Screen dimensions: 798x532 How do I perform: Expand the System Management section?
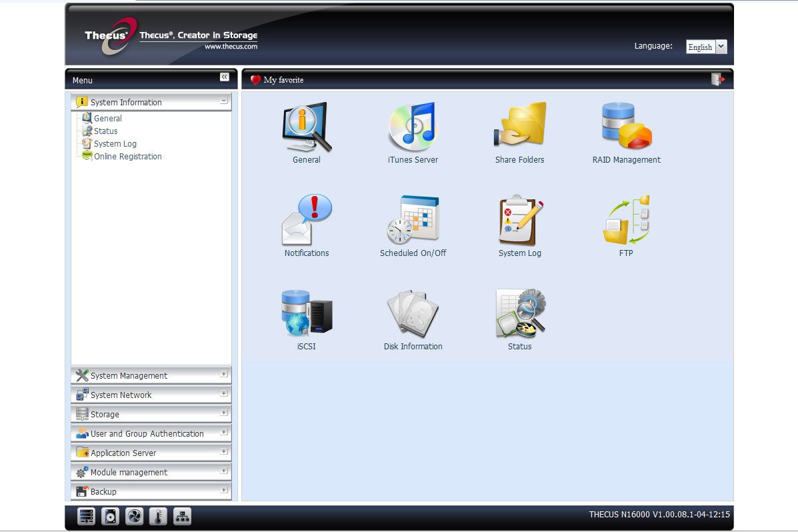(151, 375)
